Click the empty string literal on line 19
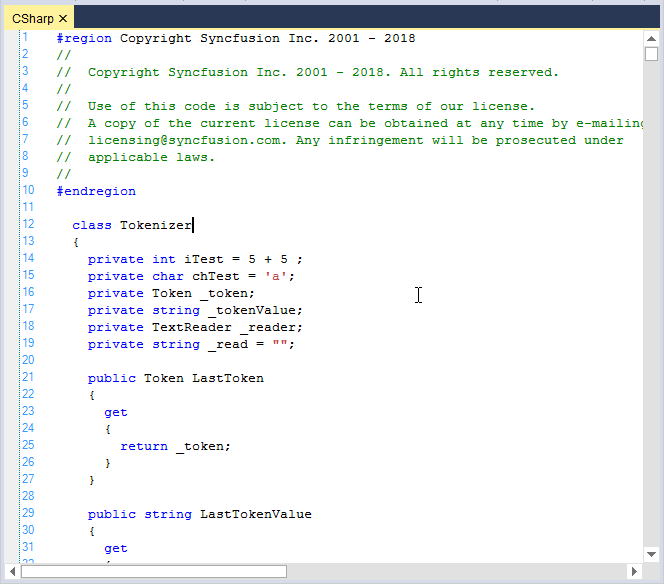Screen dimensions: 664x584 [x=279, y=343]
